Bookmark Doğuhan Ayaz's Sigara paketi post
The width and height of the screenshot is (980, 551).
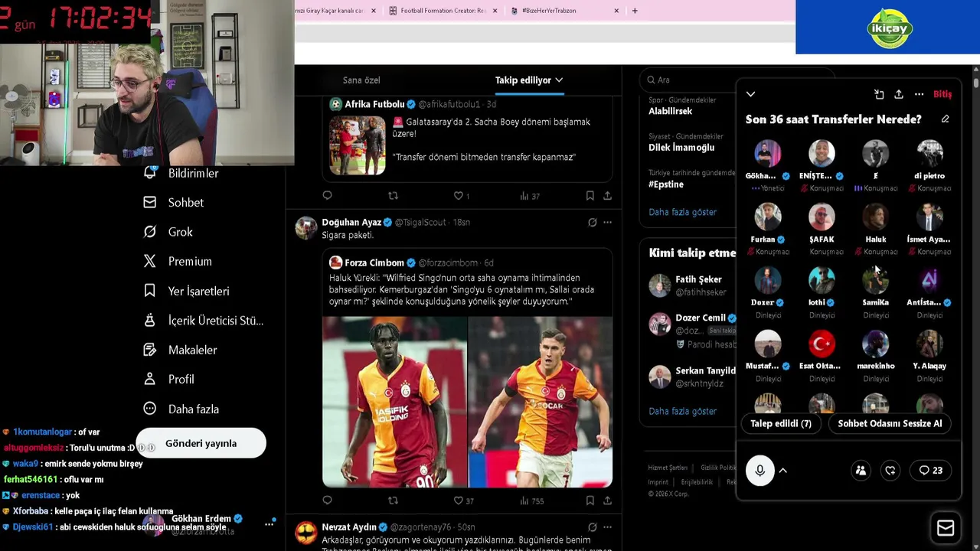click(x=590, y=500)
